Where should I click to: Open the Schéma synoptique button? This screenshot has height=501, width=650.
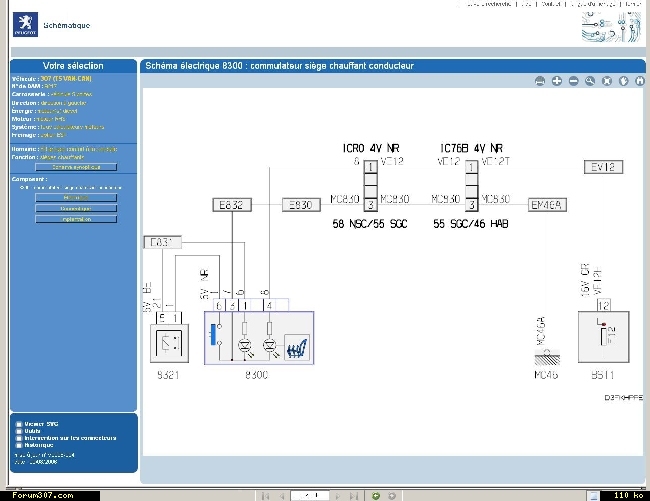[x=76, y=167]
